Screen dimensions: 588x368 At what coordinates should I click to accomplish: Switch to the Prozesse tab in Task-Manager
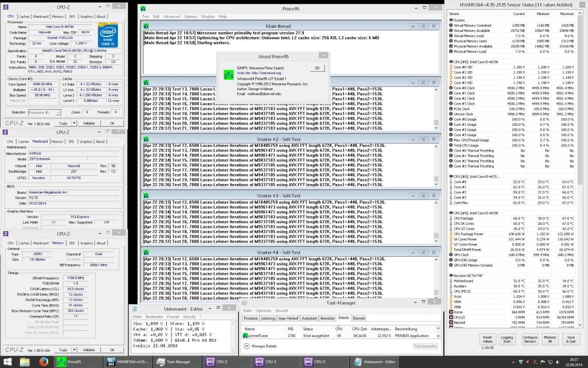point(251,319)
